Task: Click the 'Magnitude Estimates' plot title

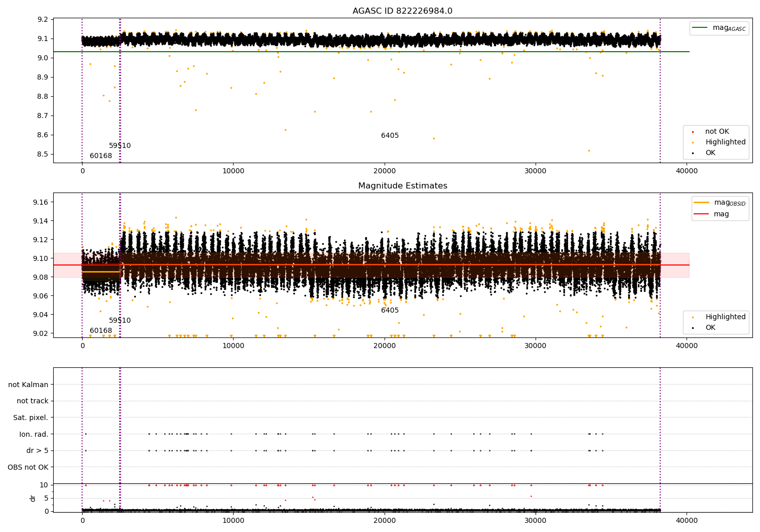Action: coord(402,186)
